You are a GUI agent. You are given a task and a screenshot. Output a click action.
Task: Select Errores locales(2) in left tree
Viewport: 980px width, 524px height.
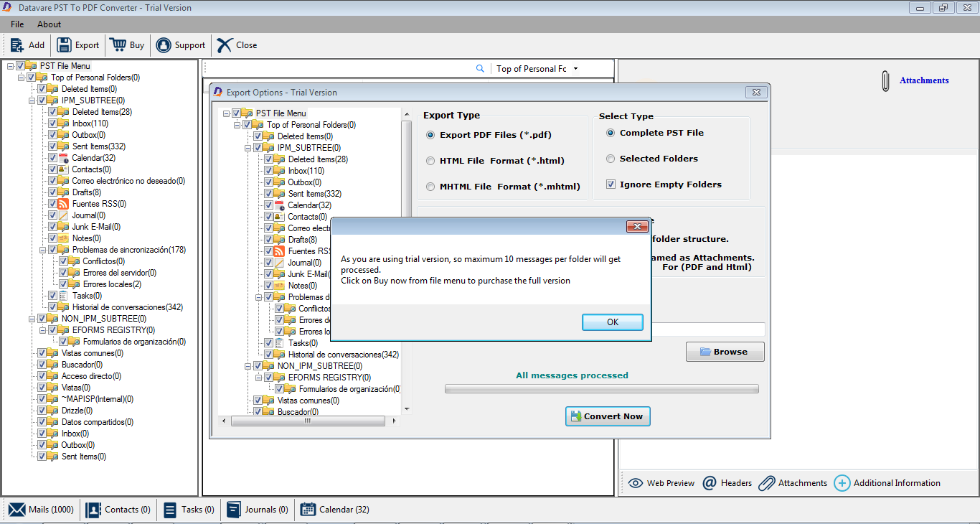coord(112,284)
